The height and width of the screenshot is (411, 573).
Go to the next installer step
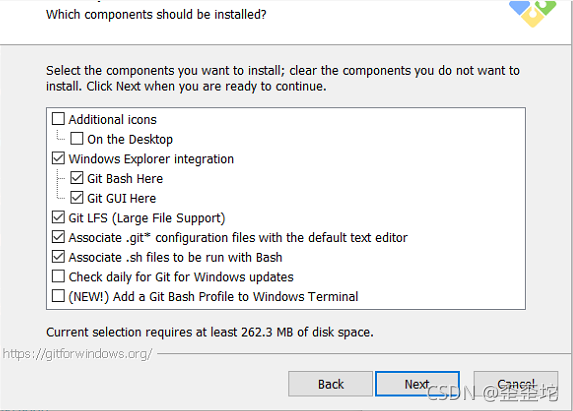coord(417,384)
